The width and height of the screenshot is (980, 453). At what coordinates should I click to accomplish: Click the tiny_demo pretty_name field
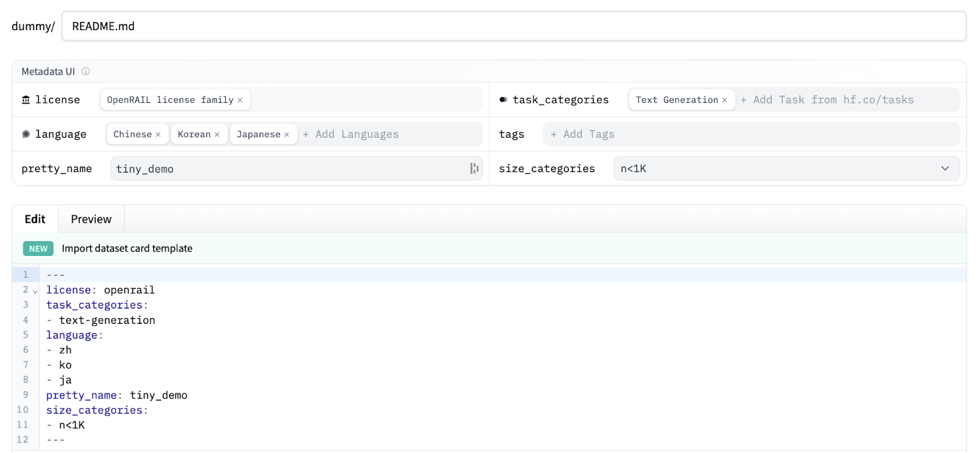coord(288,168)
